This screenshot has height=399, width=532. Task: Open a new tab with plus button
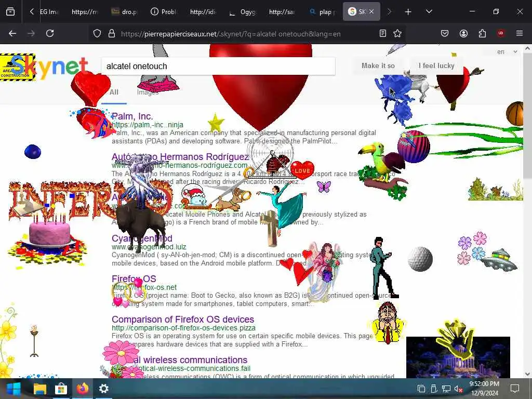408,12
